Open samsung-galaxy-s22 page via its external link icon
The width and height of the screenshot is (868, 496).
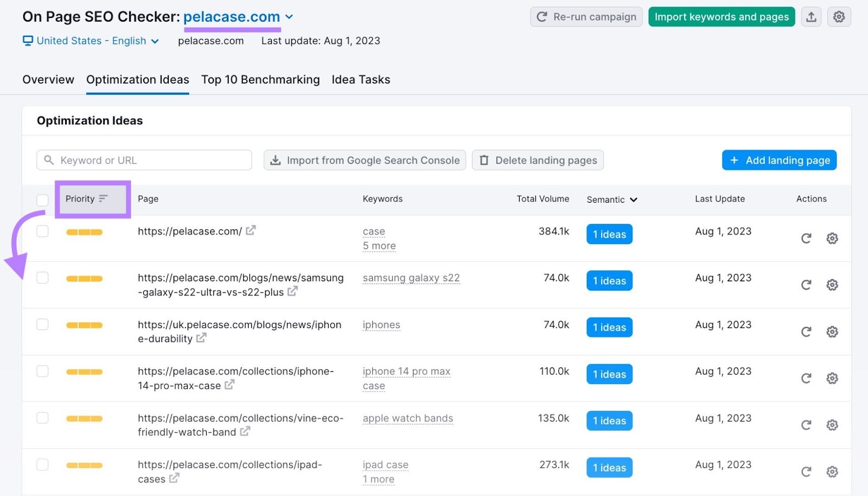pyautogui.click(x=293, y=291)
